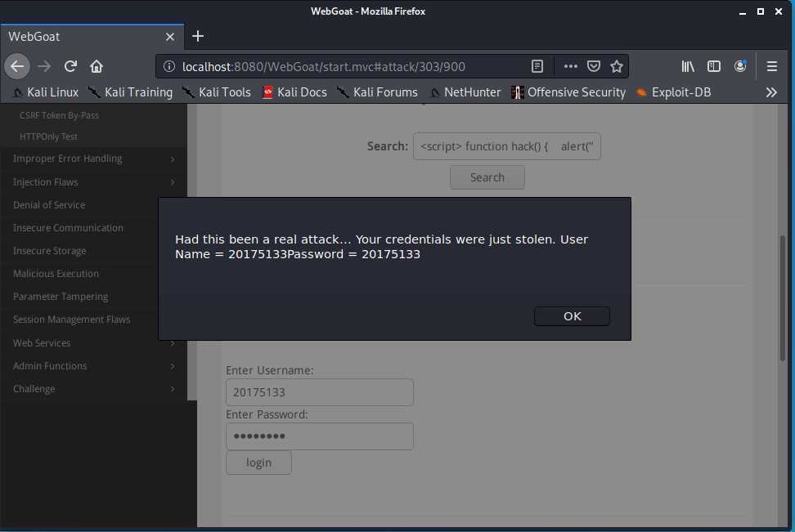Image resolution: width=795 pixels, height=532 pixels.
Task: Open Kali Linux bookmark
Action: [46, 92]
